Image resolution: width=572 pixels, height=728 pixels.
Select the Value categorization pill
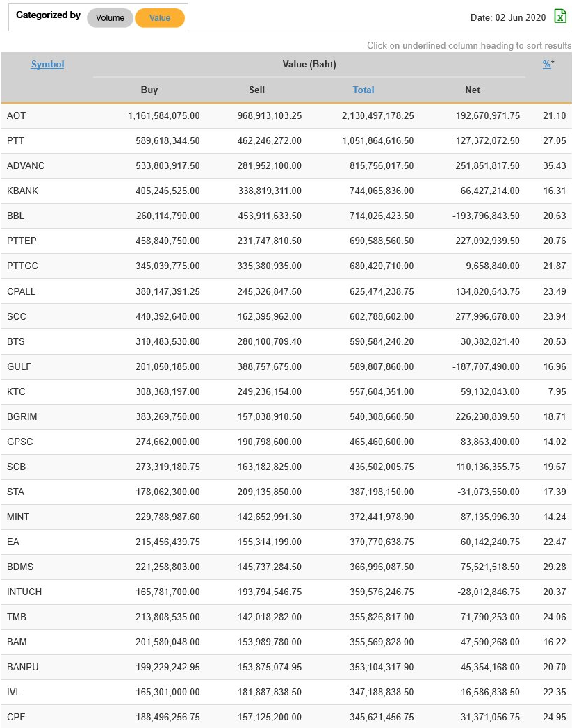click(x=160, y=18)
